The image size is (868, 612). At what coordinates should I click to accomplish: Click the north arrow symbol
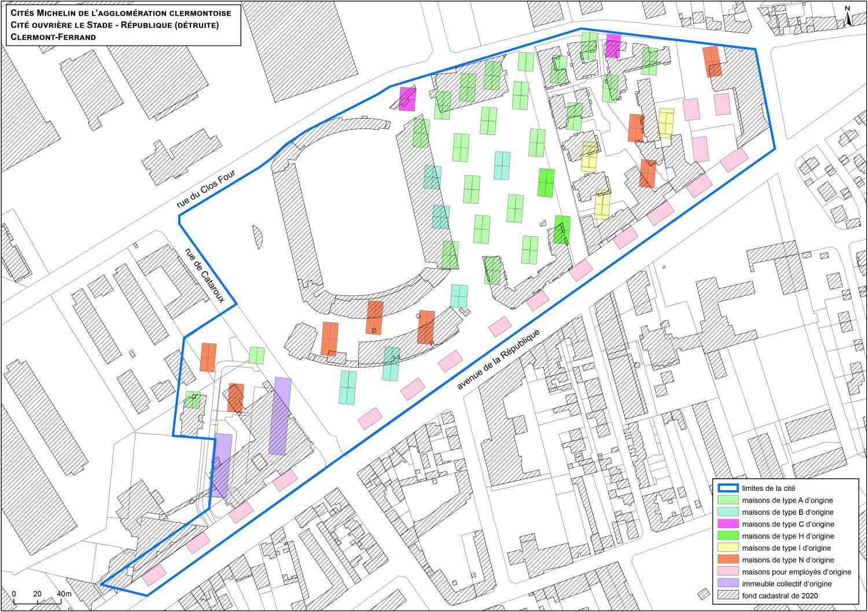point(847,16)
